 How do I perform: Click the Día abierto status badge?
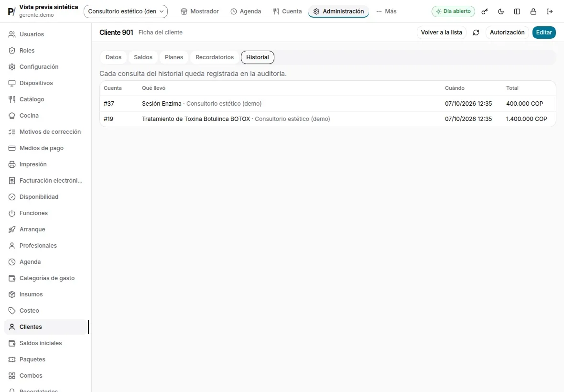(453, 11)
